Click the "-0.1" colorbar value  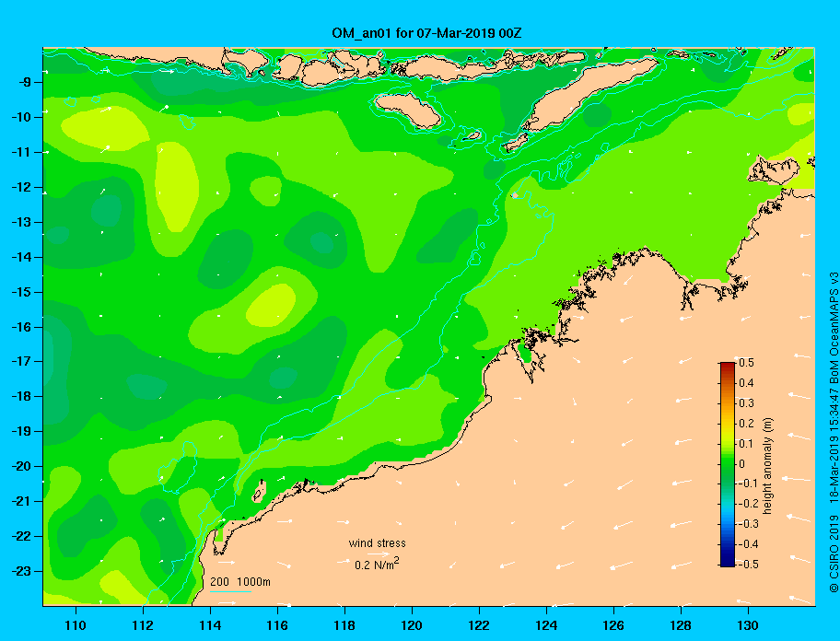pyautogui.click(x=748, y=484)
